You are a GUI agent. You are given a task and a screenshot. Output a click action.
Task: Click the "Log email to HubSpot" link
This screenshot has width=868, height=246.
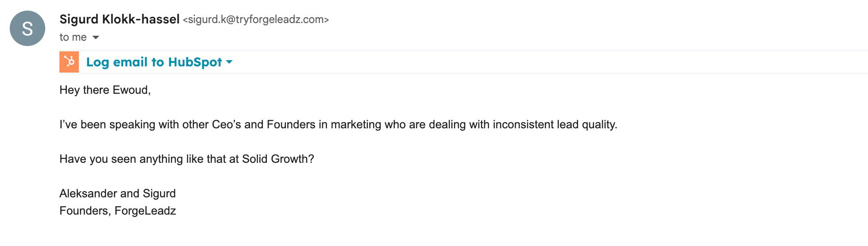[x=154, y=62]
